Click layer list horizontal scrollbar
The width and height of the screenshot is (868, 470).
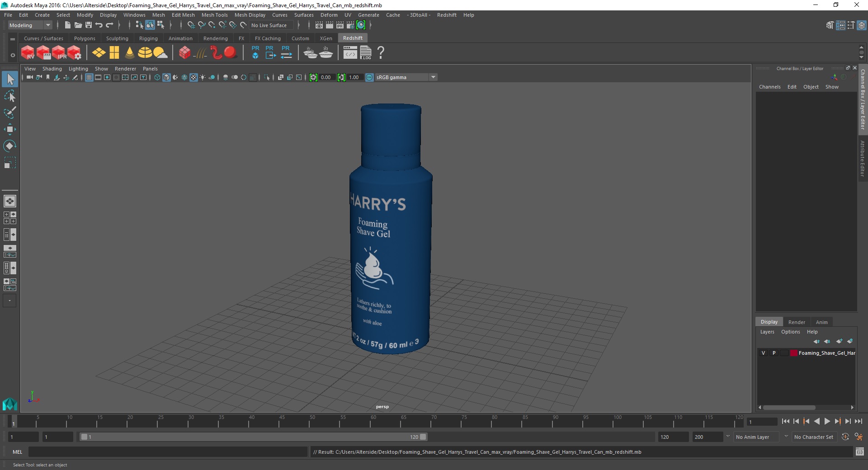(789, 407)
